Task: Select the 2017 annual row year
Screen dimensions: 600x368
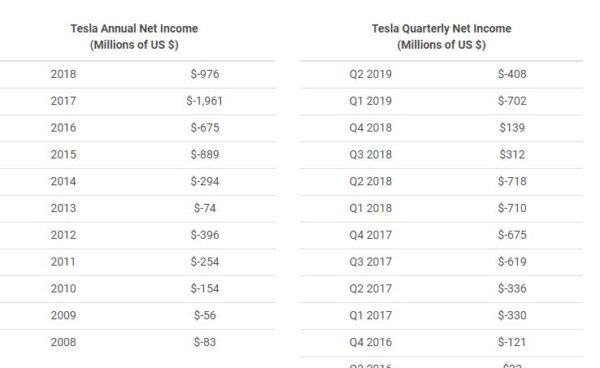Action: [x=64, y=101]
